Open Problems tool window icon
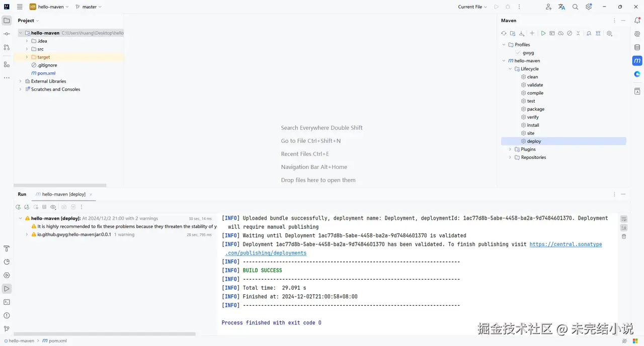 pyautogui.click(x=7, y=315)
